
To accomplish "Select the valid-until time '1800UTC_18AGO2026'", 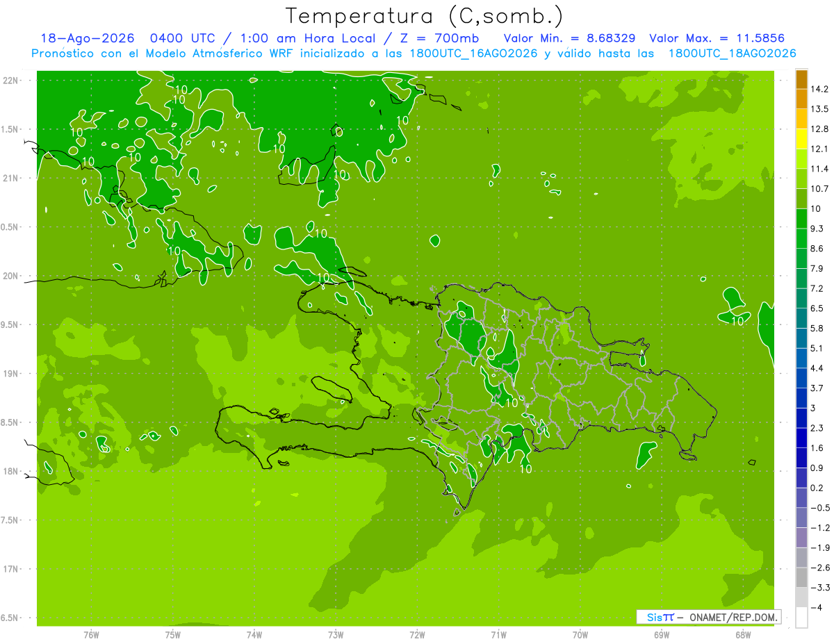I will 732,53.
